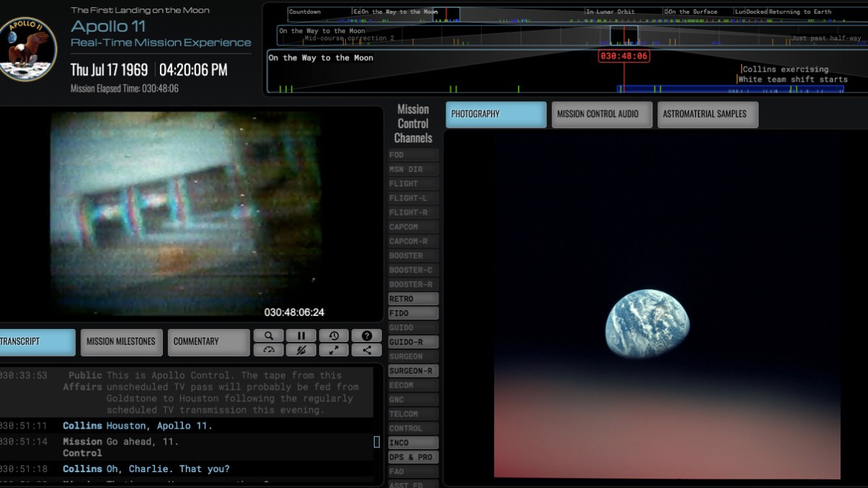Select the OPS & PRO channel
The width and height of the screenshot is (868, 488).
[413, 457]
